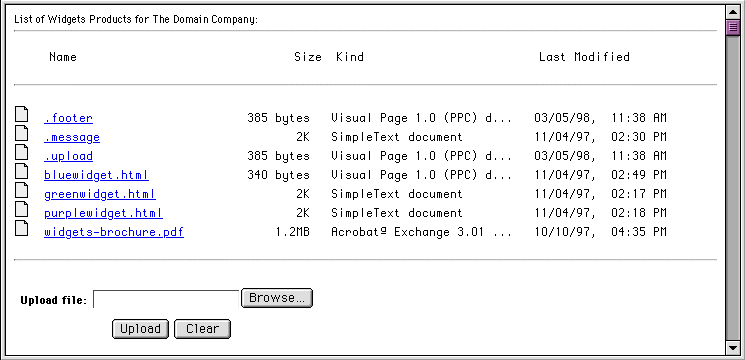745x360 pixels.
Task: Open the widgets-brochure.pdf link
Action: pos(114,232)
